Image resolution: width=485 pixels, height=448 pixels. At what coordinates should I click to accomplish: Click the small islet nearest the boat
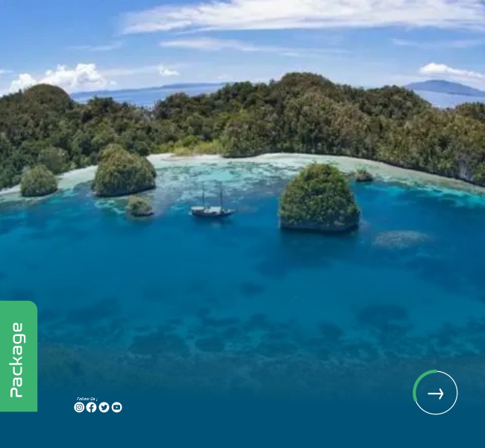pyautogui.click(x=140, y=206)
